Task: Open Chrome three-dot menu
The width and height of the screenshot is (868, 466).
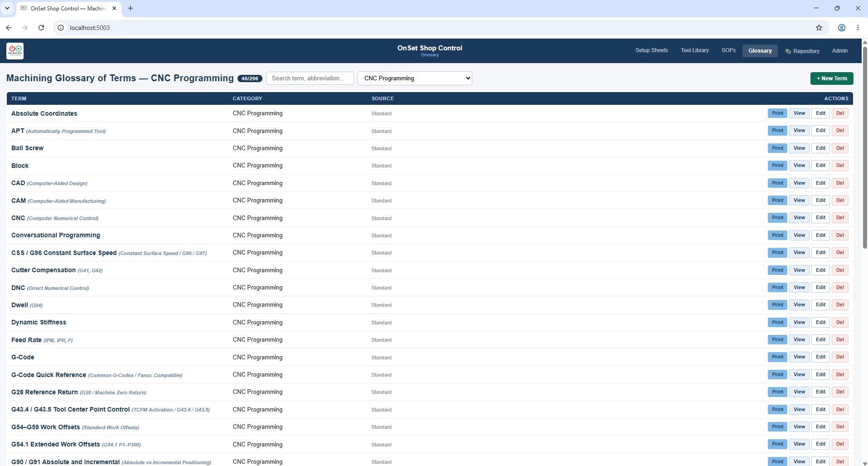Action: pyautogui.click(x=858, y=28)
